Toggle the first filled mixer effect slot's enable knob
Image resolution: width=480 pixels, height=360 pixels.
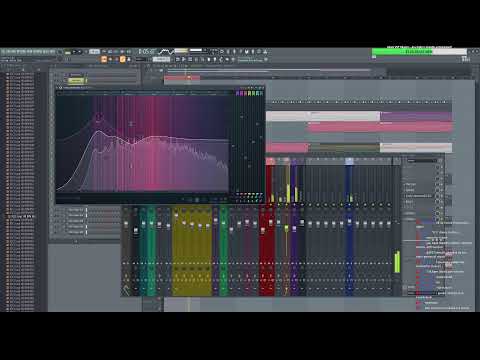click(x=438, y=184)
